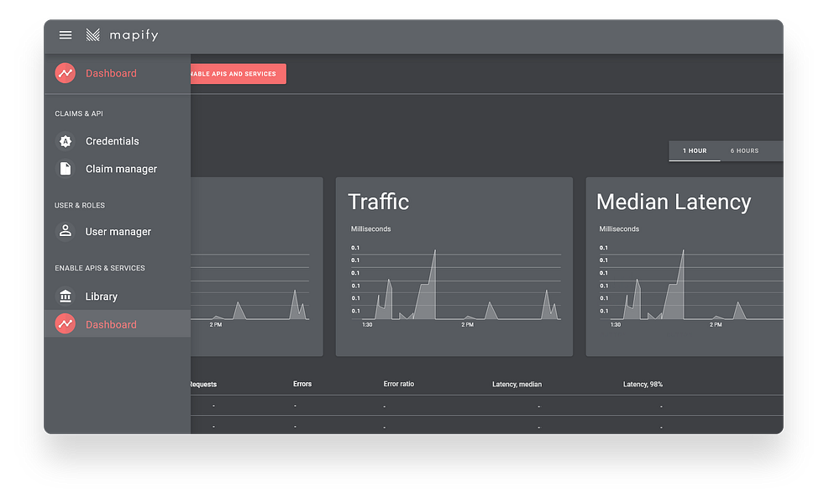Click the Error ratio column header

coord(399,384)
